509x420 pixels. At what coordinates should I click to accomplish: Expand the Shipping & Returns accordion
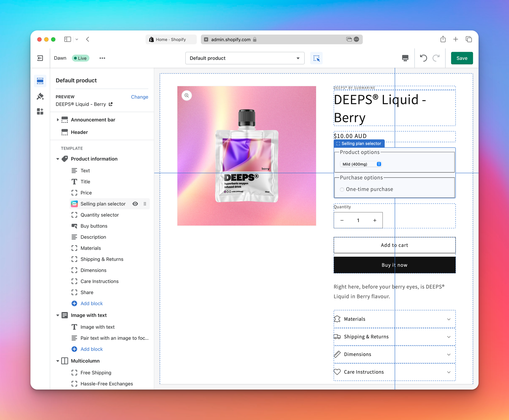pyautogui.click(x=394, y=337)
